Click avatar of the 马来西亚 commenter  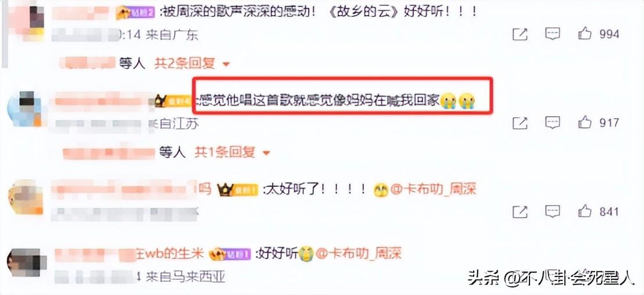[x=23, y=262]
